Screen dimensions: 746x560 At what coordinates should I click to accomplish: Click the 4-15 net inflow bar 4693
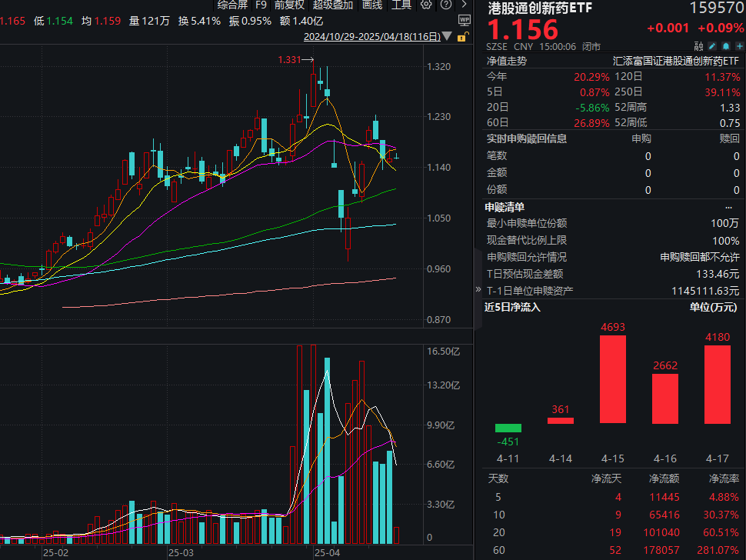click(x=613, y=379)
